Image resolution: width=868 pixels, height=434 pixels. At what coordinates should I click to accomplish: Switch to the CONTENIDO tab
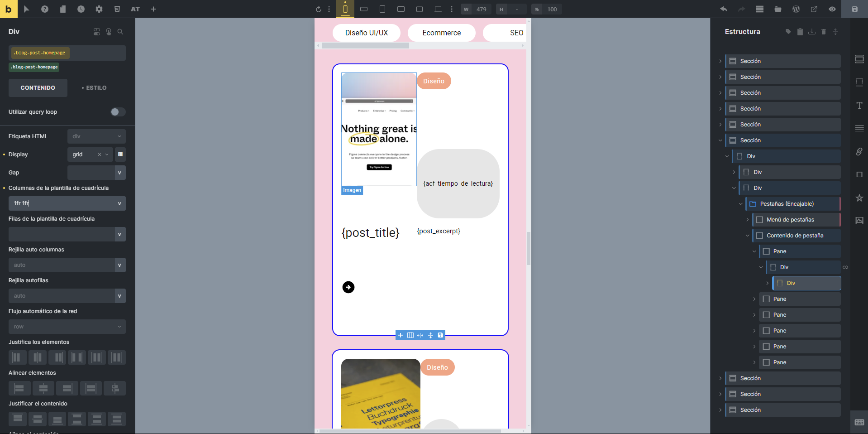tap(38, 88)
